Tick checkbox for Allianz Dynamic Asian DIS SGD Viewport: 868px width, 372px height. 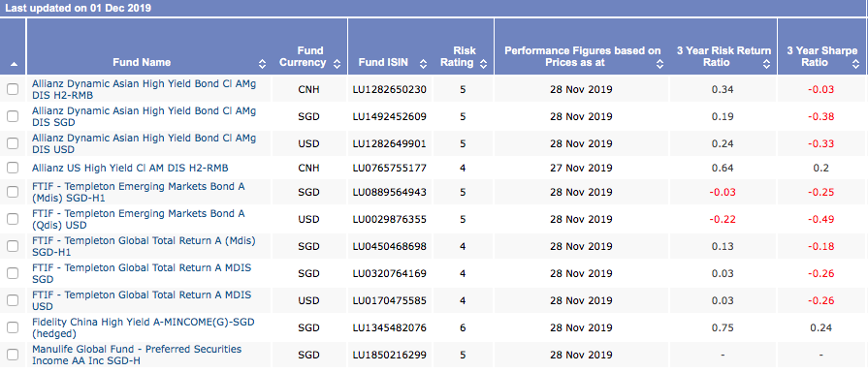pos(13,116)
